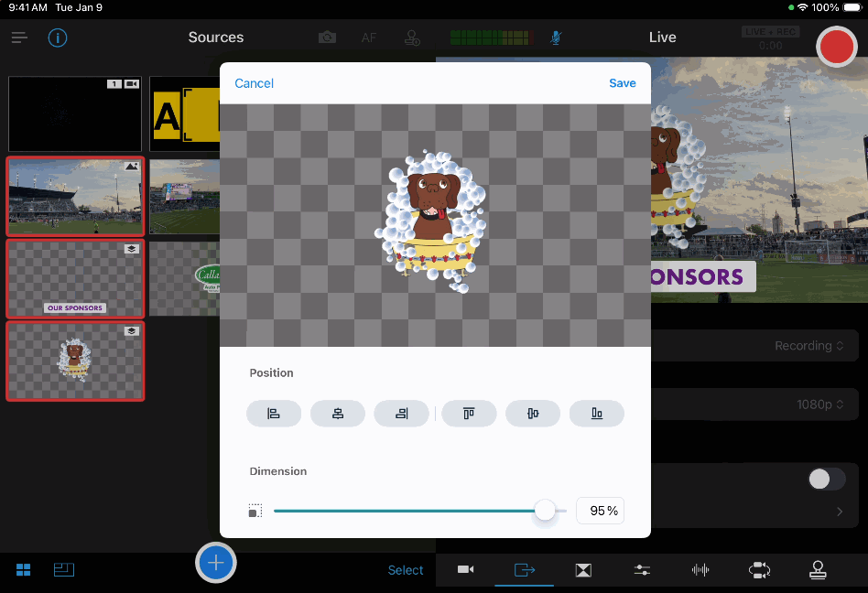This screenshot has width=868, height=593.
Task: Tap the camera switch icon
Action: pos(327,38)
